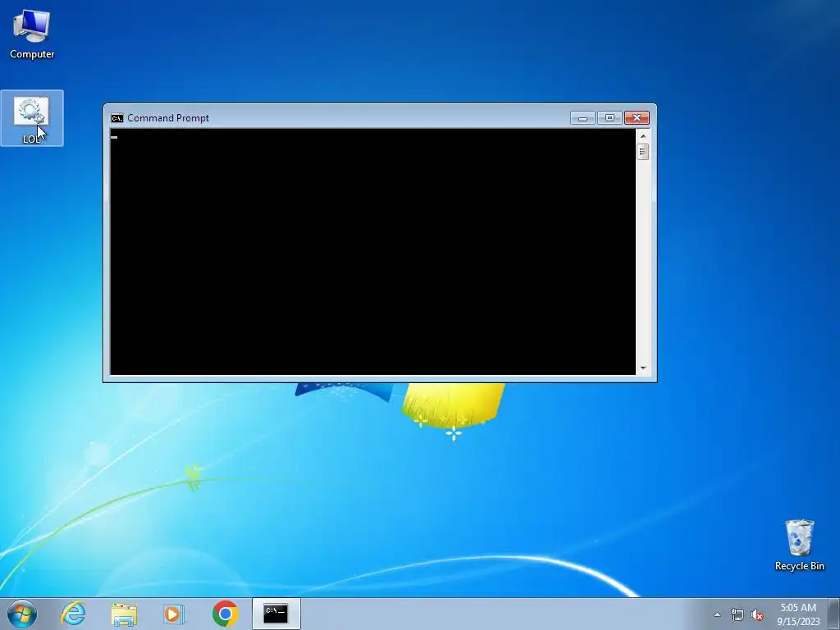840x630 pixels.
Task: Close the Command Prompt window
Action: coord(637,118)
